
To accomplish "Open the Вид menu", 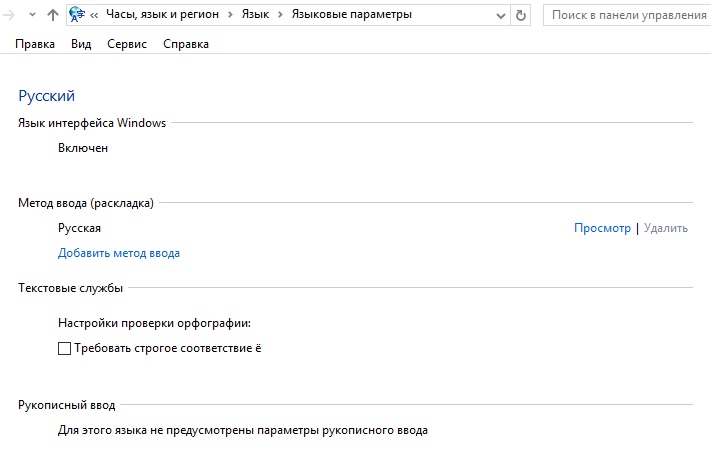I will (81, 45).
